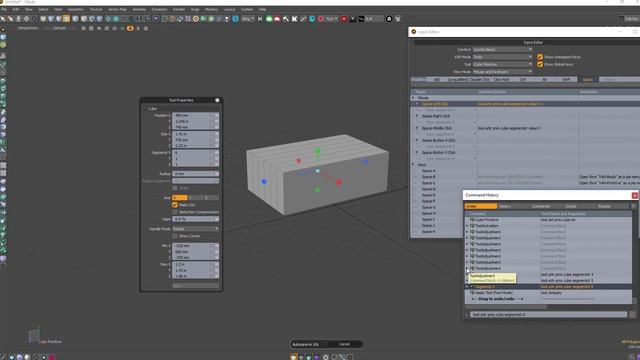The image size is (640, 360).
Task: Click the Shift modifier button
Action: [566, 80]
